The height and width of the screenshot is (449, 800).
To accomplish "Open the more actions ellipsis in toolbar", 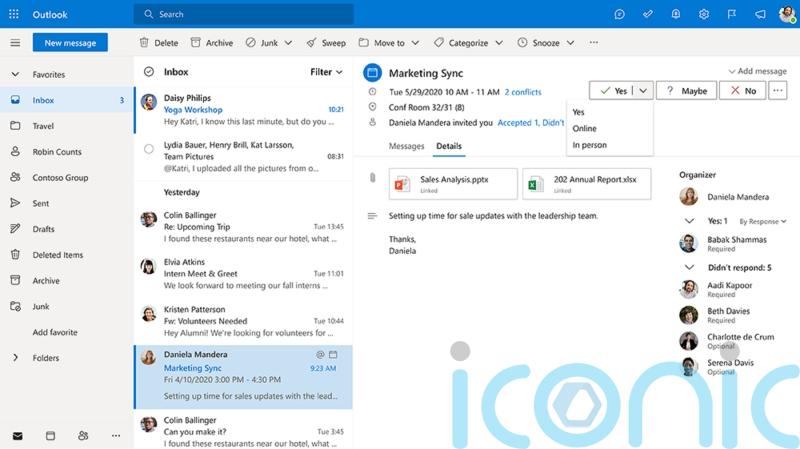I will point(593,43).
